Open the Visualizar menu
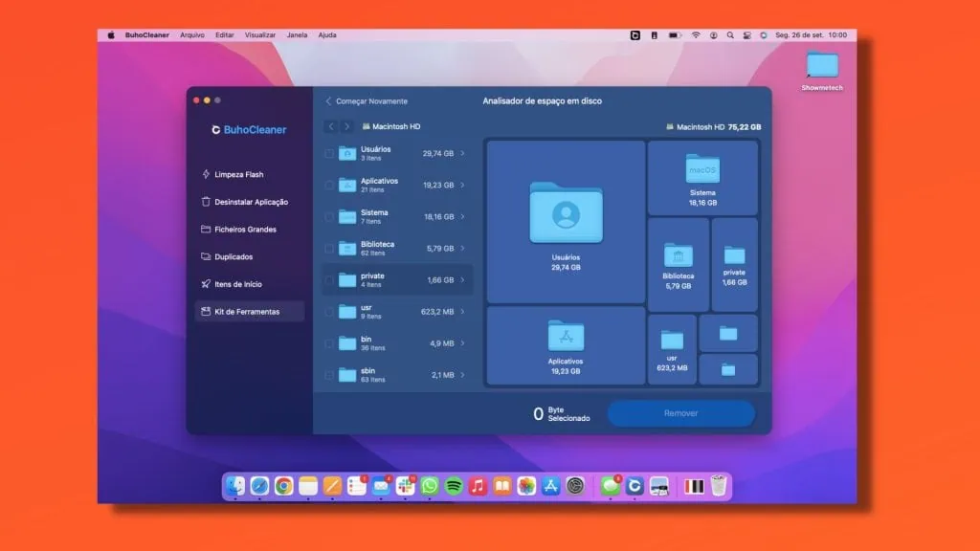Screen dimensions: 980x551 [x=259, y=35]
